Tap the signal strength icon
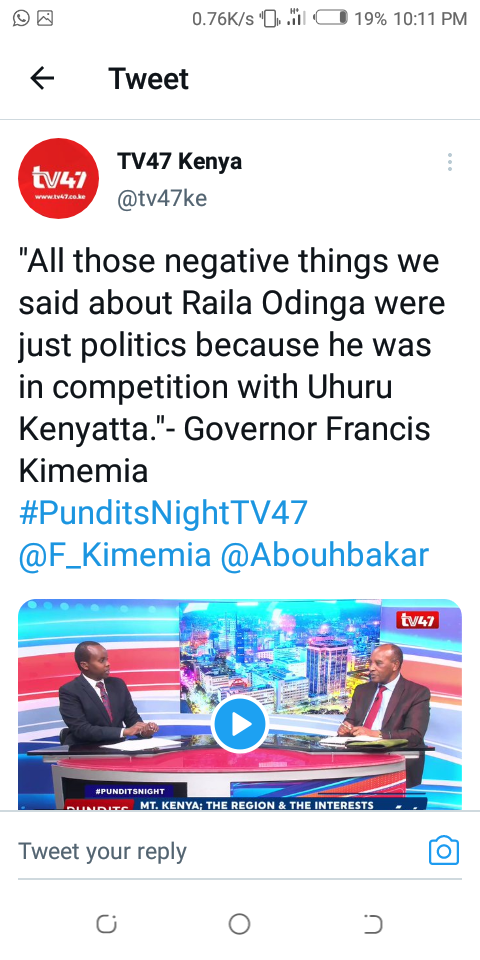The image size is (480, 960). pos(296,18)
